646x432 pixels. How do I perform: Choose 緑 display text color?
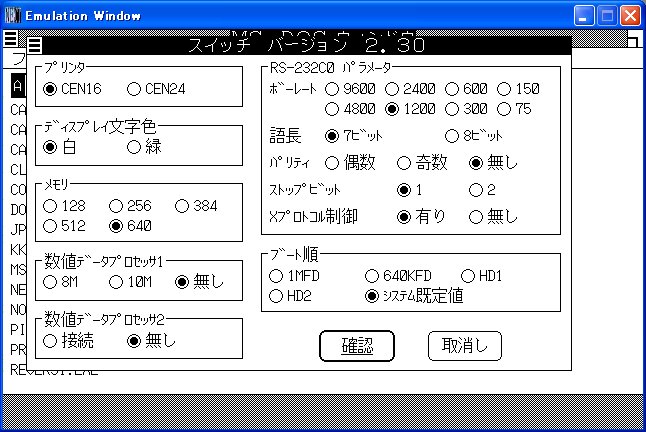[135, 148]
